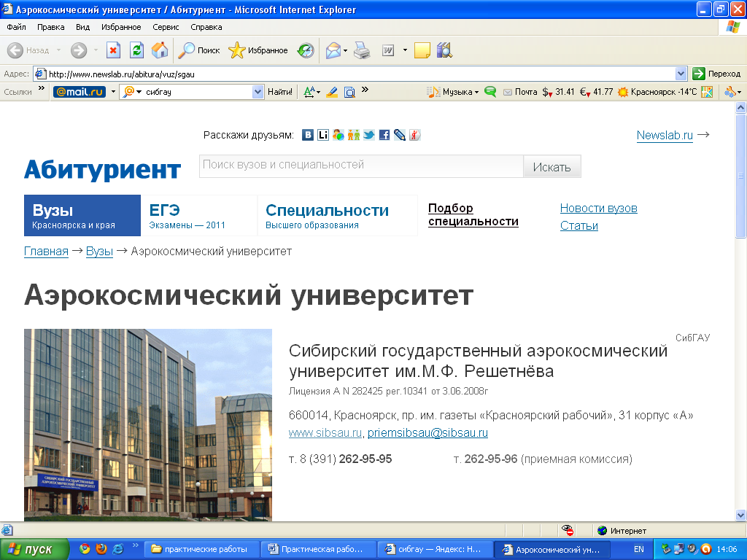Open the Новости вузов link

[598, 208]
